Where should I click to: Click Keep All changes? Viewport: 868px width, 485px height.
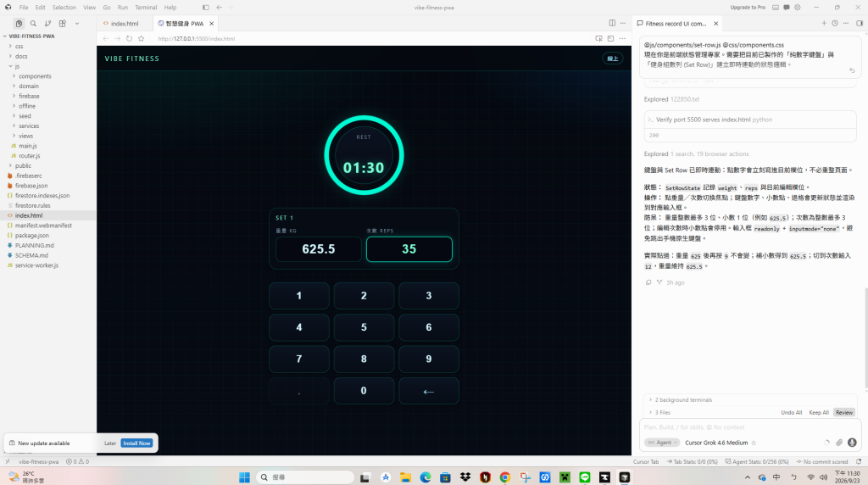[x=819, y=412]
